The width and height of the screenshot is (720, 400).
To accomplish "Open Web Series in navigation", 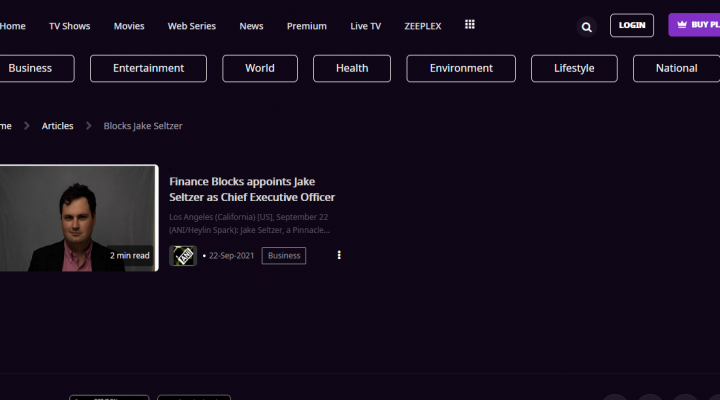I will point(191,26).
